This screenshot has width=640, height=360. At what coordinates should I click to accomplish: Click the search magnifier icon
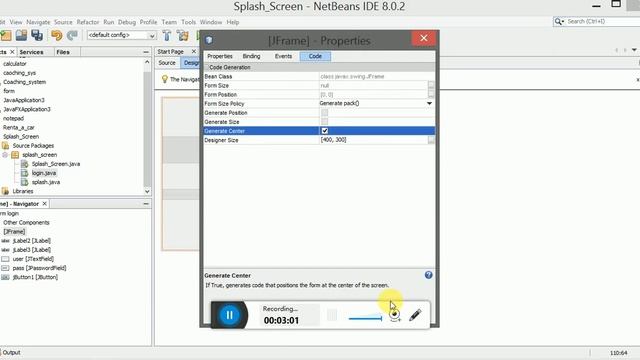[558, 21]
